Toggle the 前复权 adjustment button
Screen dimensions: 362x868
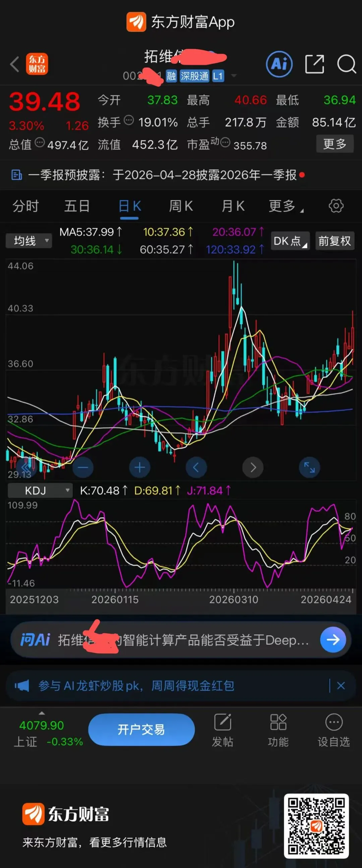(x=335, y=241)
